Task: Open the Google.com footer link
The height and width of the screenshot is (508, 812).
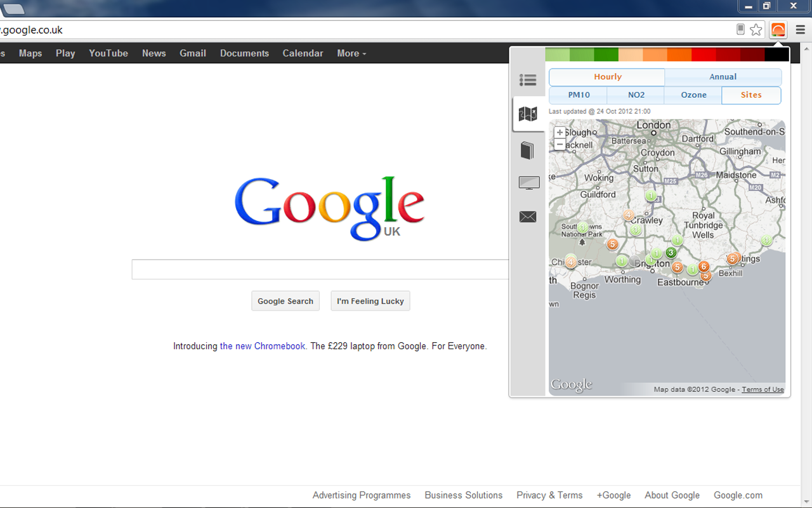Action: tap(738, 495)
